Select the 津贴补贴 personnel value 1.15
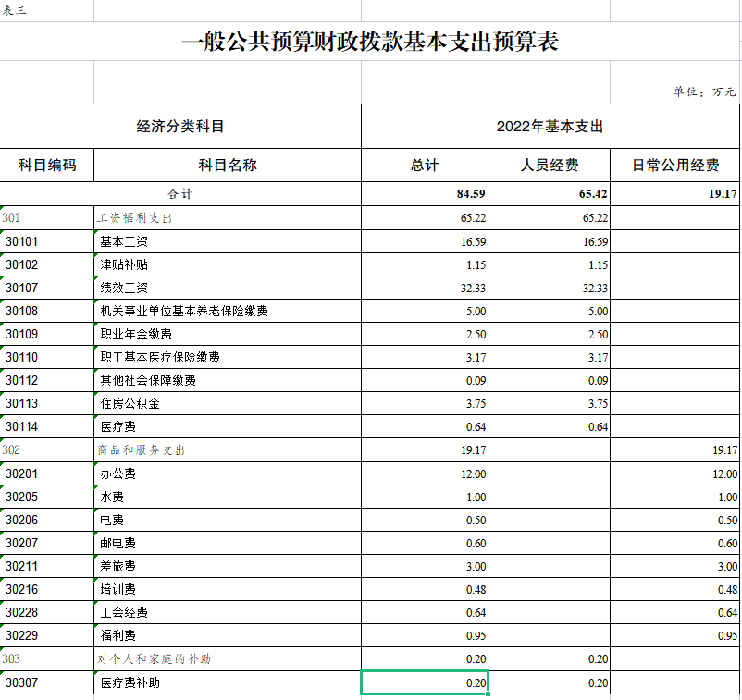This screenshot has height=700, width=742. click(x=549, y=264)
